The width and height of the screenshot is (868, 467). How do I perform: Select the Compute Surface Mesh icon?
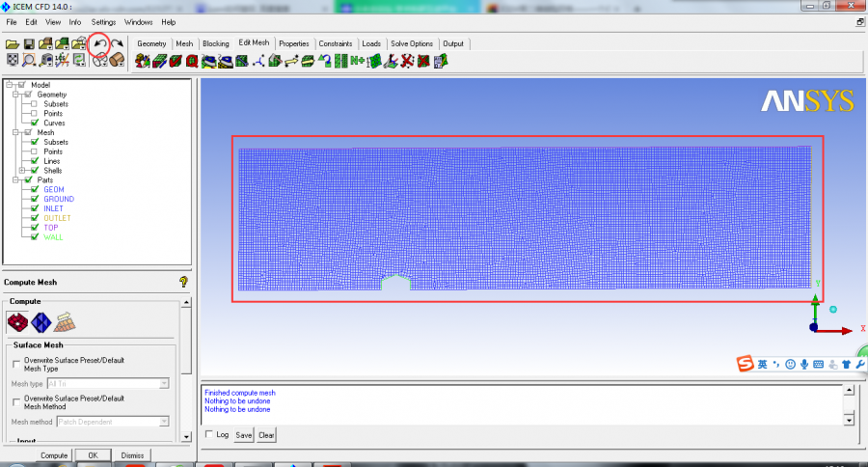17,322
